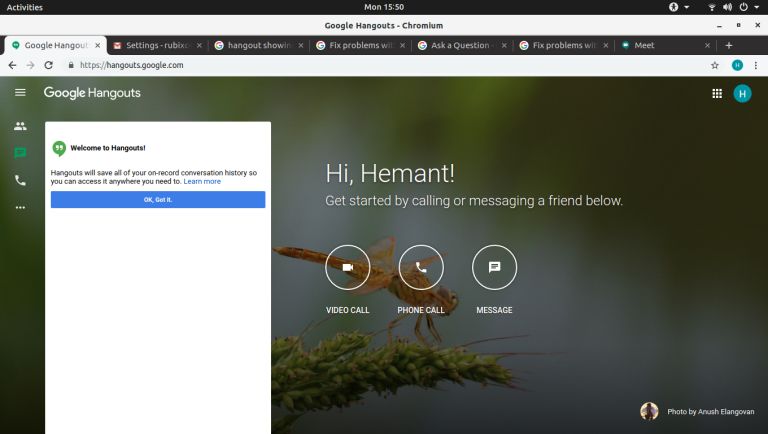Open the Chromium three-dot menu
768x434 pixels.
pyautogui.click(x=756, y=65)
